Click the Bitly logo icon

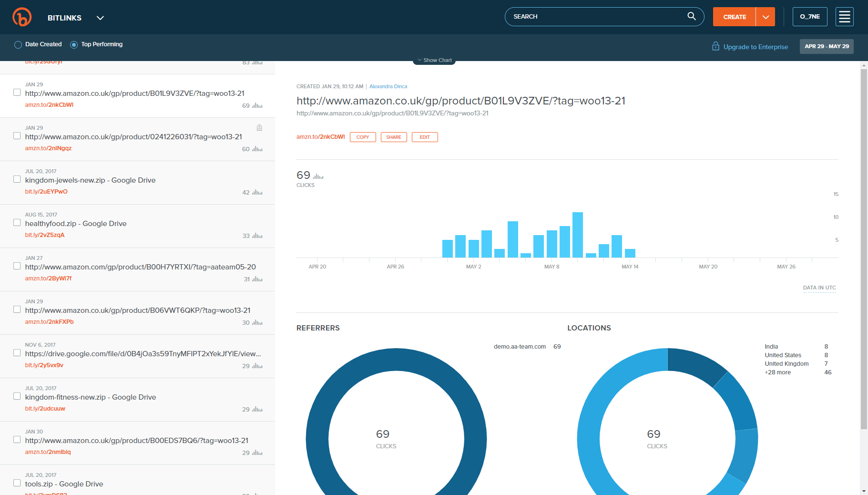[22, 17]
